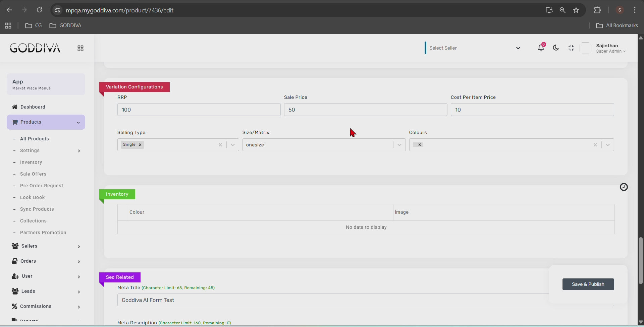Viewport: 644px width, 327px height.
Task: Bookmark this page with star icon
Action: click(x=576, y=10)
